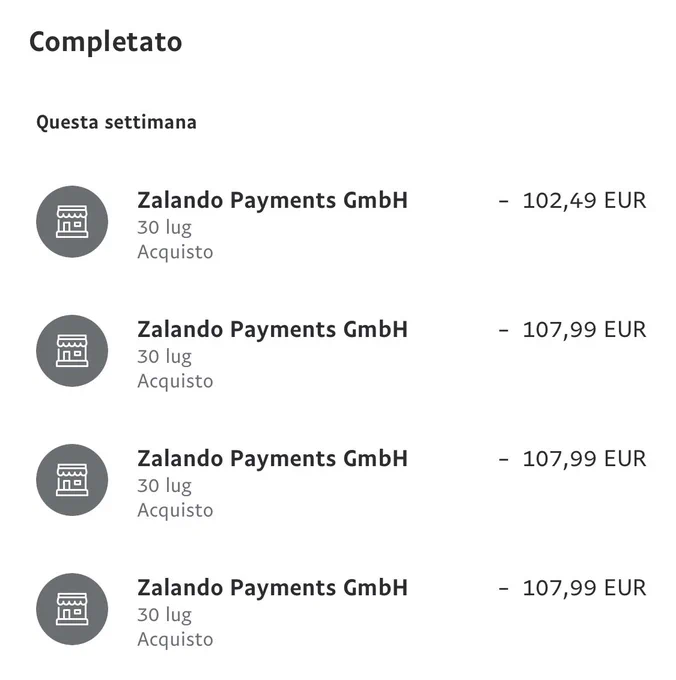The width and height of the screenshot is (676, 680).
Task: Click the 30 lug date of second transaction
Action: (x=164, y=357)
